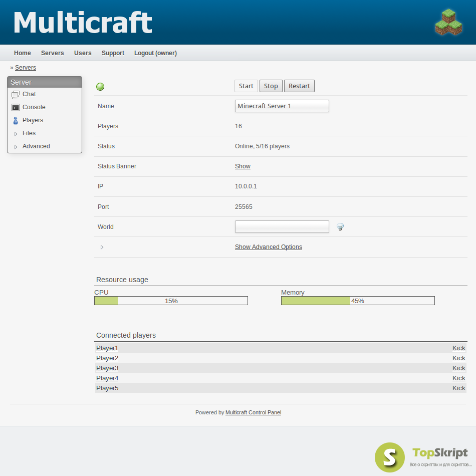Viewport: 476px width, 476px height.
Task: Stop the server
Action: (271, 86)
